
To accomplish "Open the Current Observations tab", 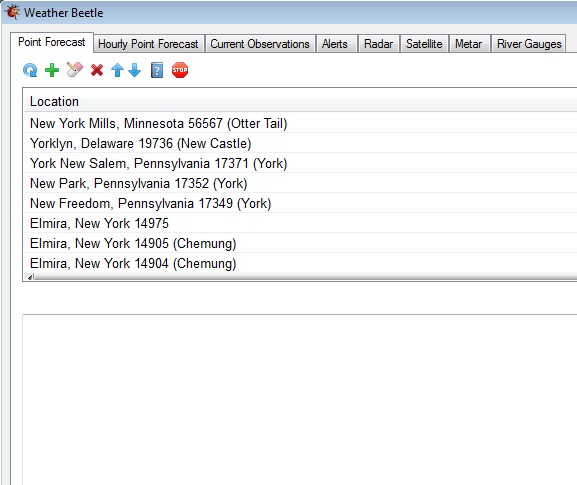I will 260,44.
